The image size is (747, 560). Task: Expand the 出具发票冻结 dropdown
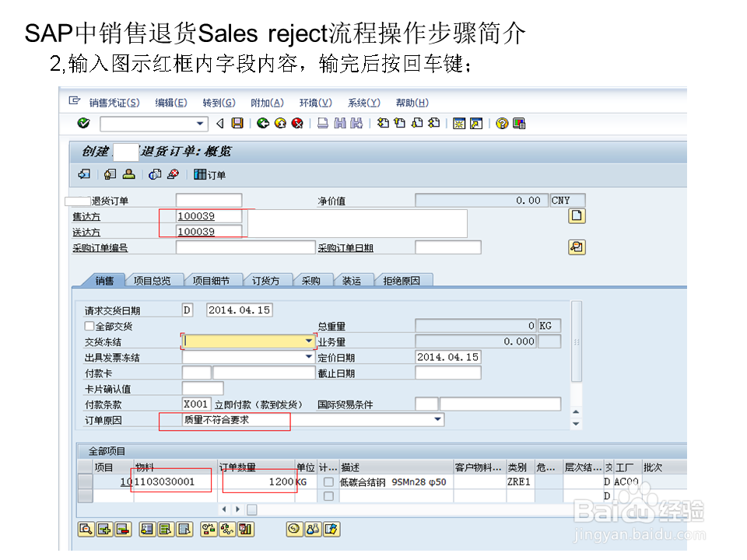point(309,357)
